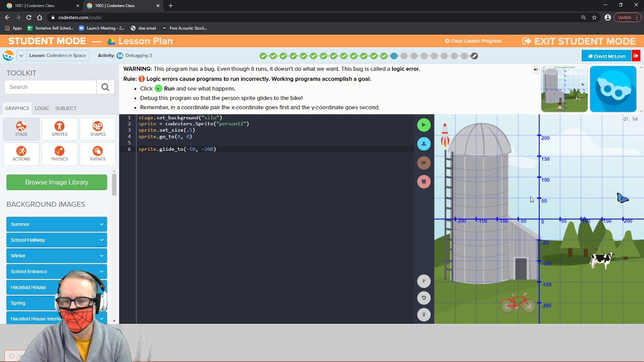The height and width of the screenshot is (362, 644).
Task: Open the Tentative Bell Schedule bookmark
Action: click(x=50, y=28)
